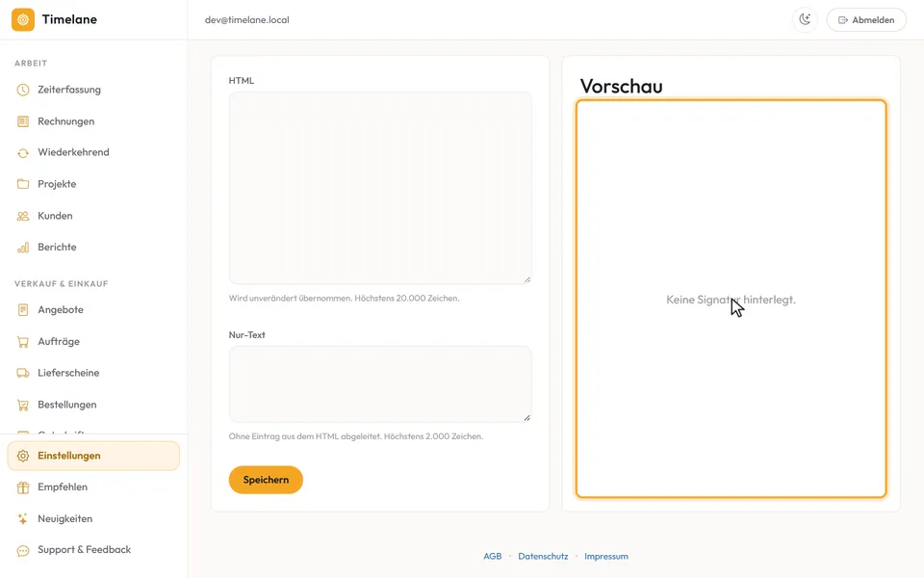
Task: Follow the Datenschutz footer link
Action: click(543, 556)
